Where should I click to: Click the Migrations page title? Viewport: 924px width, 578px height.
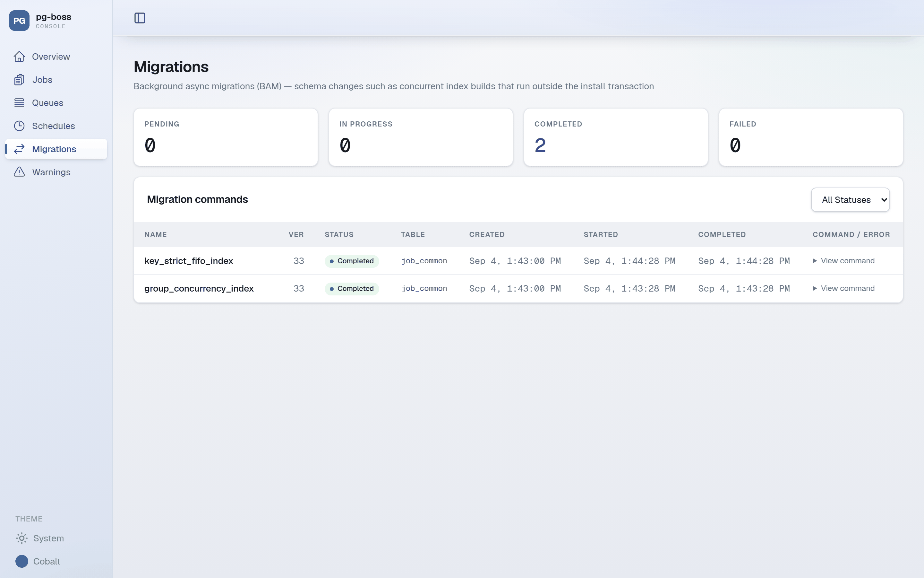tap(171, 66)
